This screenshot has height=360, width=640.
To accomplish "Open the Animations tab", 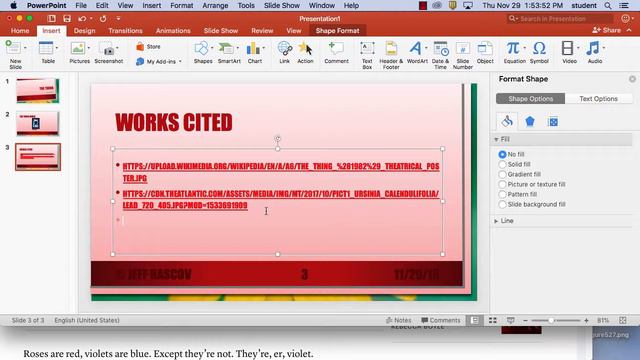I will (x=173, y=31).
